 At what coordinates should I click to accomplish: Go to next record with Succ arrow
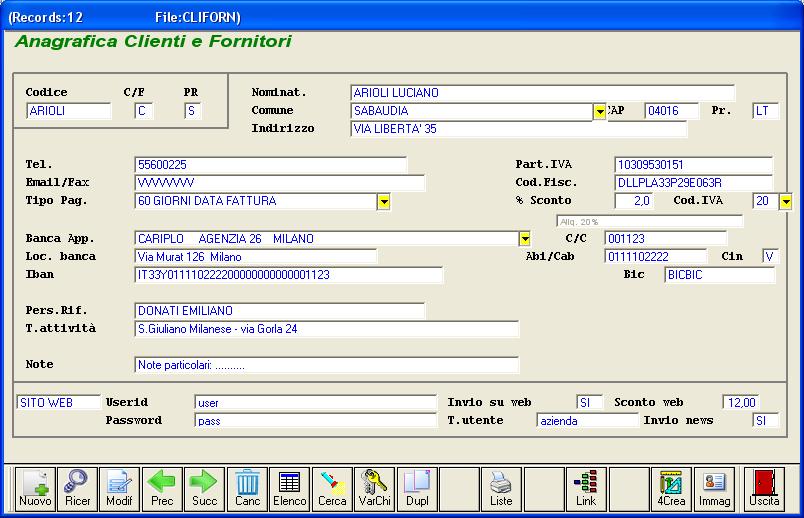(x=205, y=489)
